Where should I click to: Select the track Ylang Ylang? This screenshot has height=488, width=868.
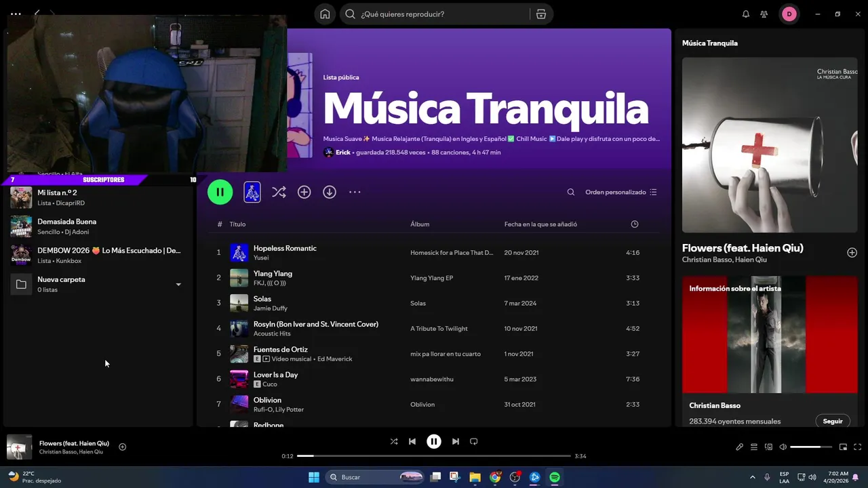coord(273,273)
